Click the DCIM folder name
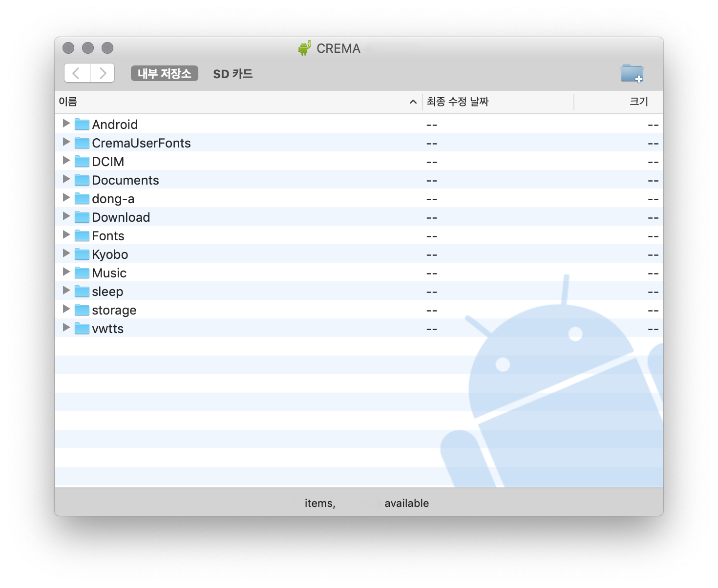Viewport: 718px width, 588px height. [108, 162]
